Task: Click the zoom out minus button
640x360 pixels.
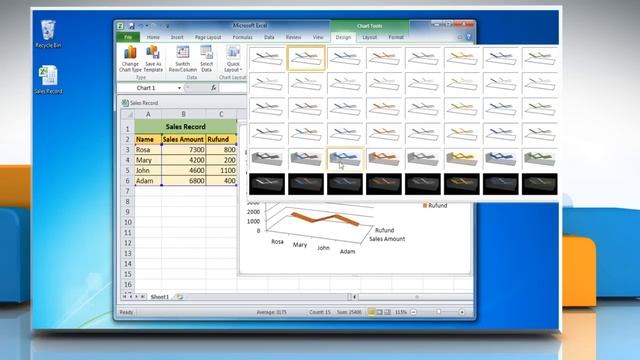Action: tap(413, 312)
